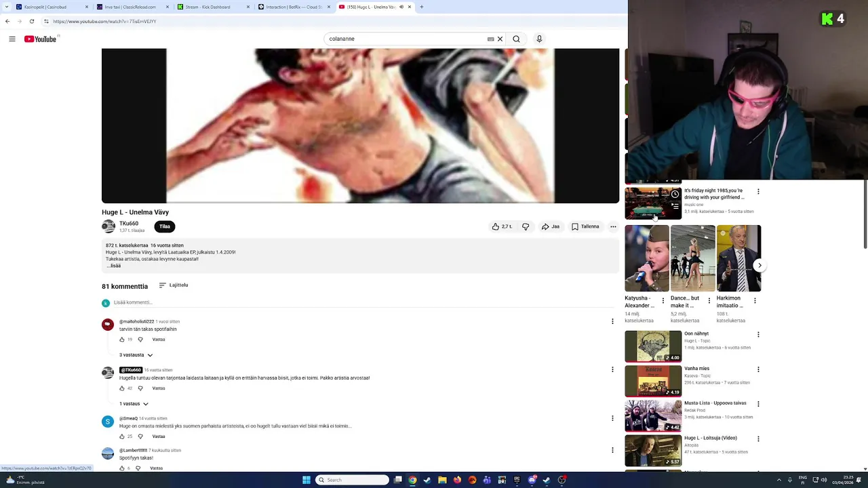The height and width of the screenshot is (488, 868).
Task: Open Chrome from the taskbar
Action: (412, 480)
